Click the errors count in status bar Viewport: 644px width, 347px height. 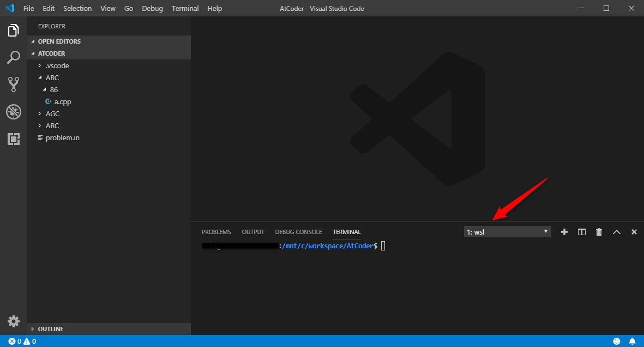pos(15,341)
